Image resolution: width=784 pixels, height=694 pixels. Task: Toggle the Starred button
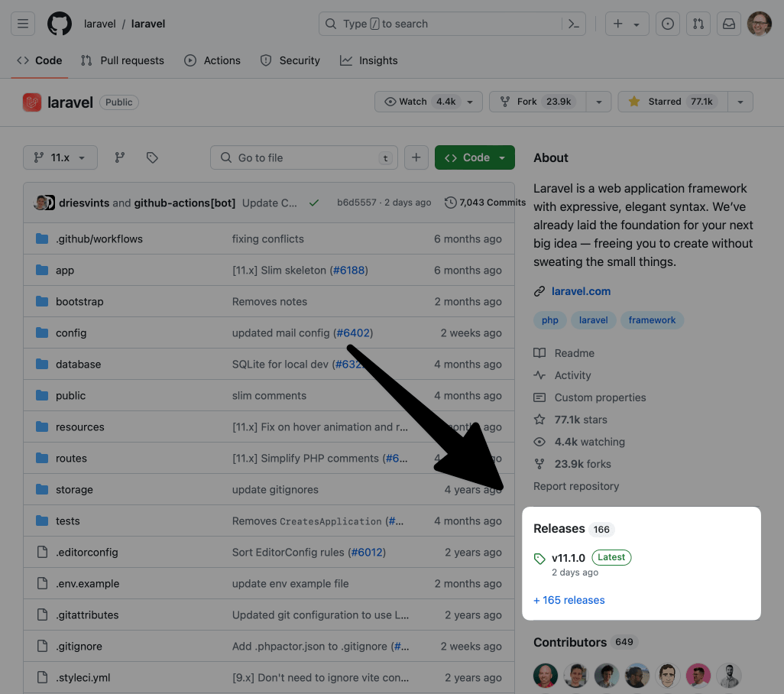(x=673, y=102)
